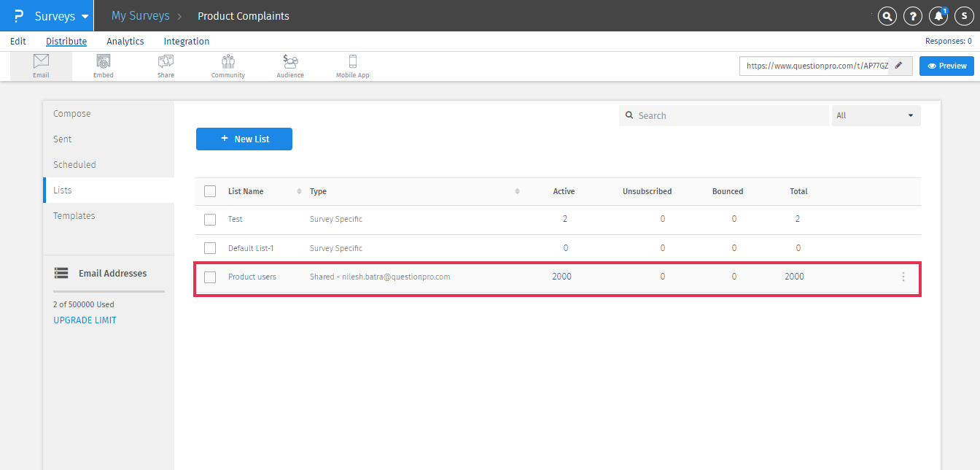Click the UPGRADE LIMIT link
This screenshot has width=980, height=470.
point(85,320)
